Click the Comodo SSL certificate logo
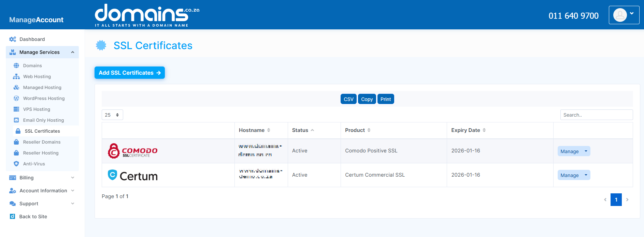 point(133,151)
